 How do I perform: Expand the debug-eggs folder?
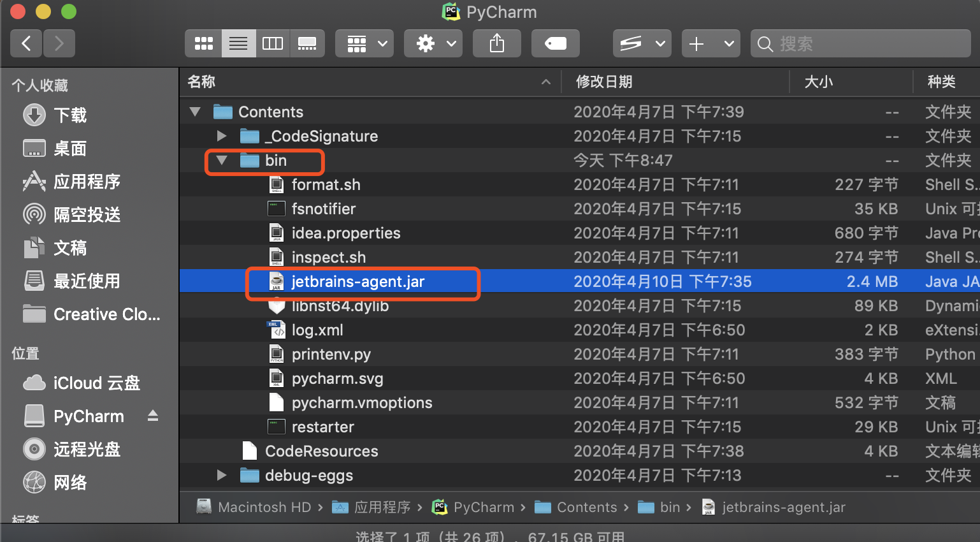pyautogui.click(x=222, y=475)
